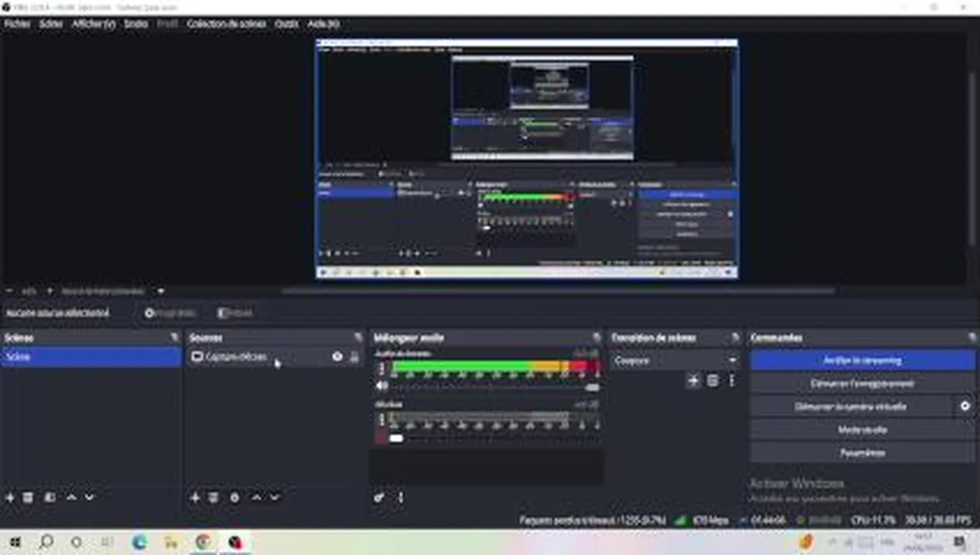Screen dimensions: 980x555
Task: Pop out the Sources dock icon
Action: tap(357, 338)
